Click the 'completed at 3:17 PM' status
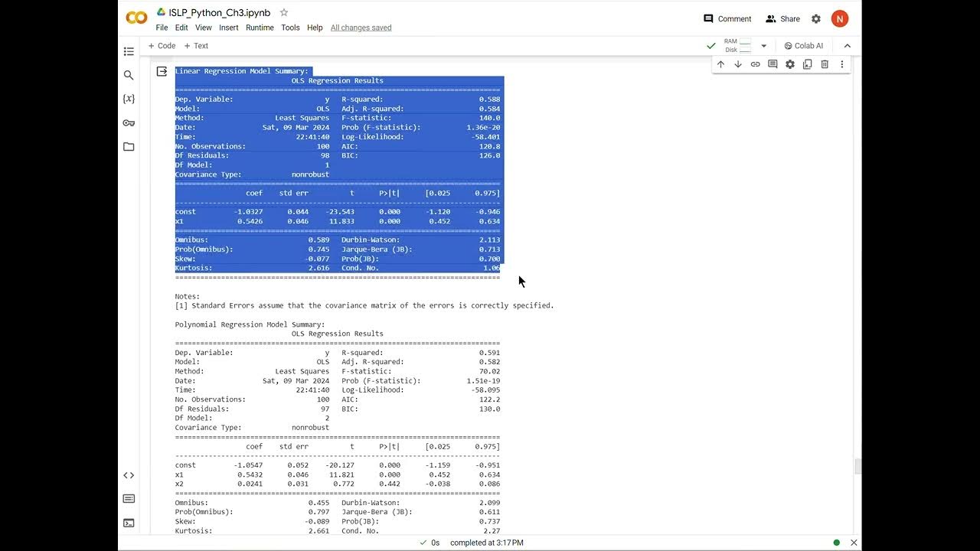980x551 pixels. tap(487, 543)
